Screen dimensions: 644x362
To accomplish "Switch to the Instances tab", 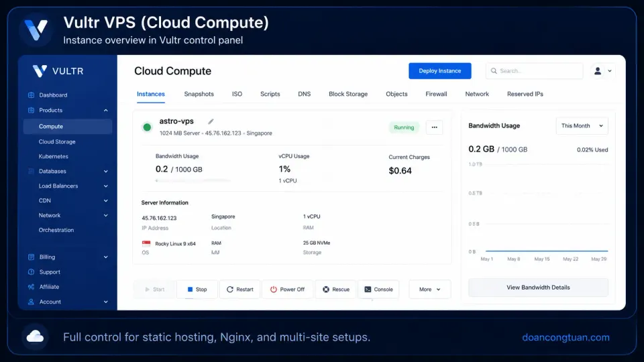I will click(151, 94).
